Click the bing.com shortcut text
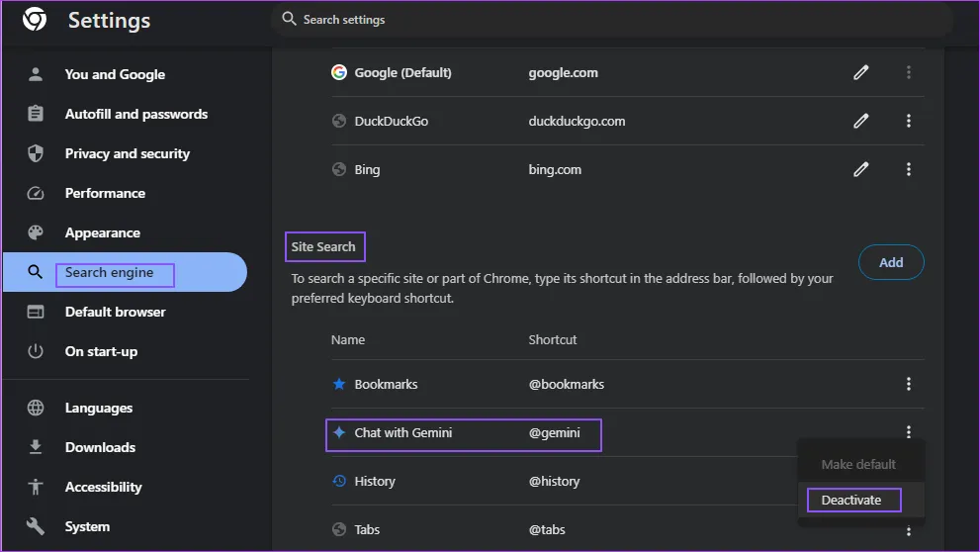This screenshot has width=980, height=552. [x=555, y=169]
